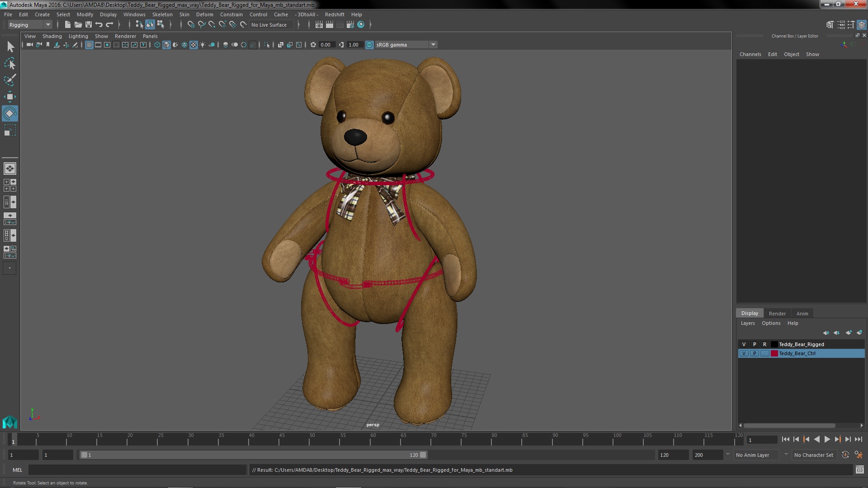868x488 pixels.
Task: Toggle visibility of Teddy_Bear_Rigged layer
Action: 744,344
